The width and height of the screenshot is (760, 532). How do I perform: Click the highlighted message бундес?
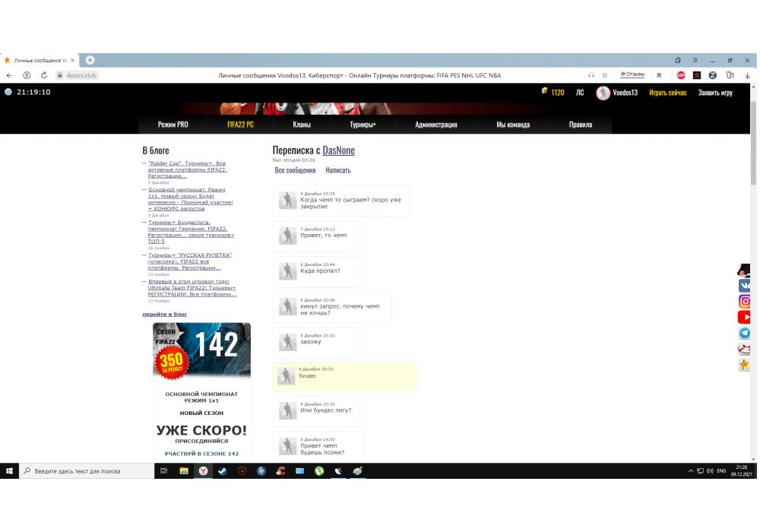coord(344,377)
